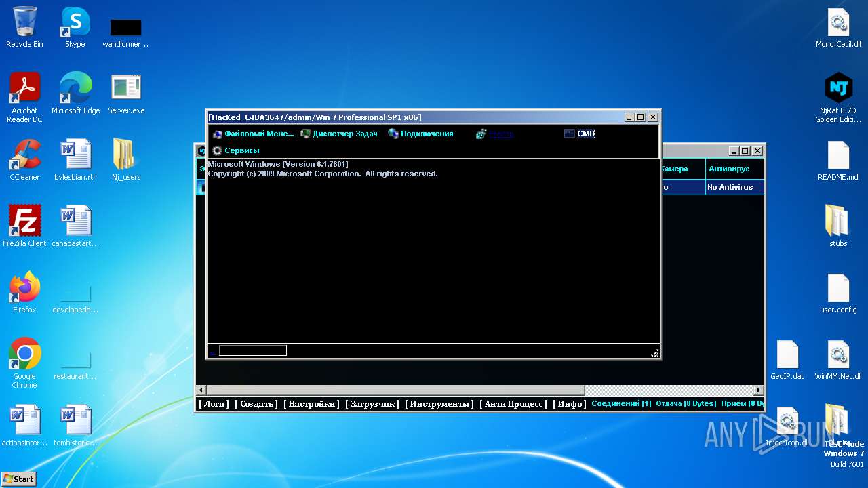Open NjRat 0.7D Golden Edition icon
The height and width of the screenshot is (488, 868).
[x=838, y=98]
